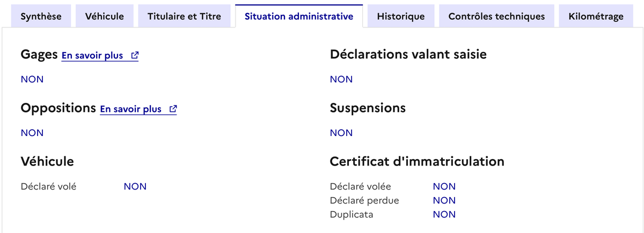This screenshot has width=644, height=233.
Task: Click Gages 'En savoir plus' link
Action: 92,56
